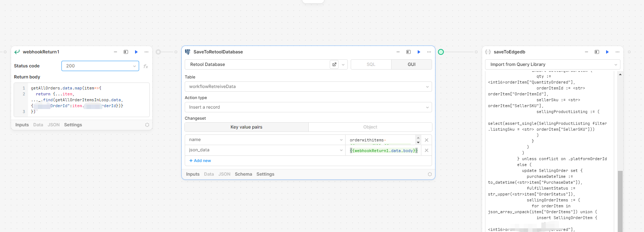Screen dimensions: 644x232
Task: Click the webhookReturn1 return arrow icon
Action: pos(17,52)
